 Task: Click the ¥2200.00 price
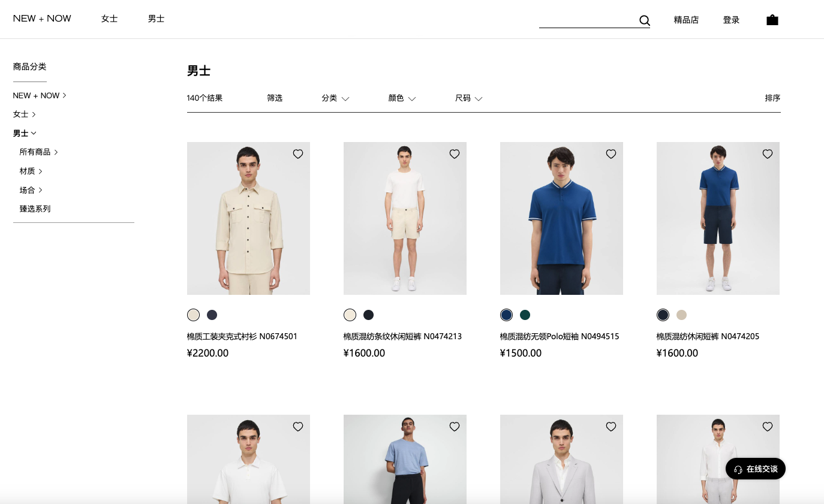click(207, 353)
